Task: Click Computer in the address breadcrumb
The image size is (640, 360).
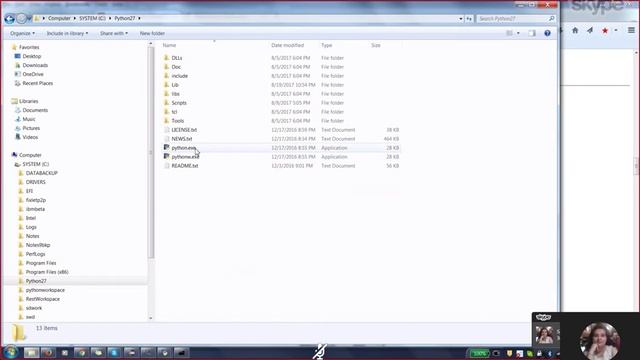Action: tap(59, 18)
